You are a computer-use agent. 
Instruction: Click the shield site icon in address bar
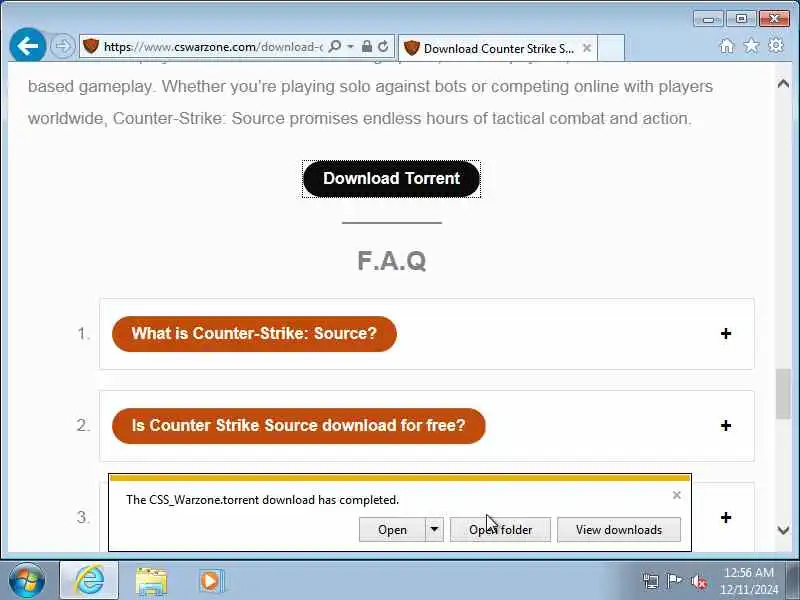91,46
